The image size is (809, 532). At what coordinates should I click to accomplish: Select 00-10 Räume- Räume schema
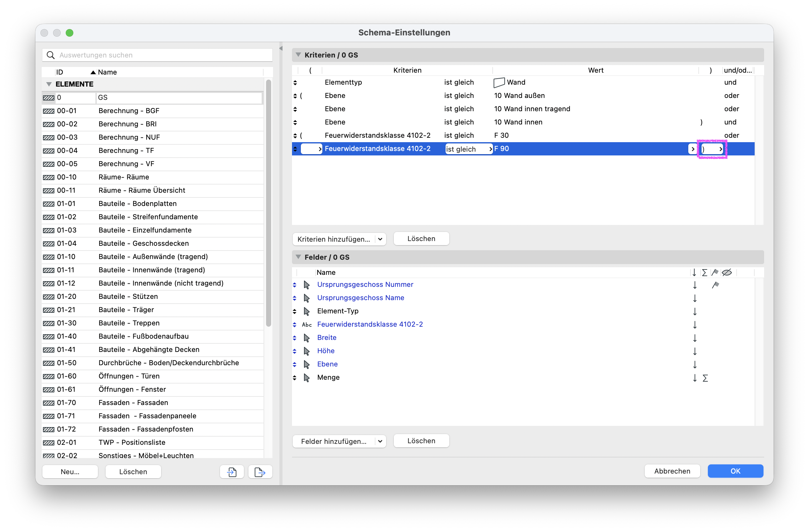click(x=153, y=177)
